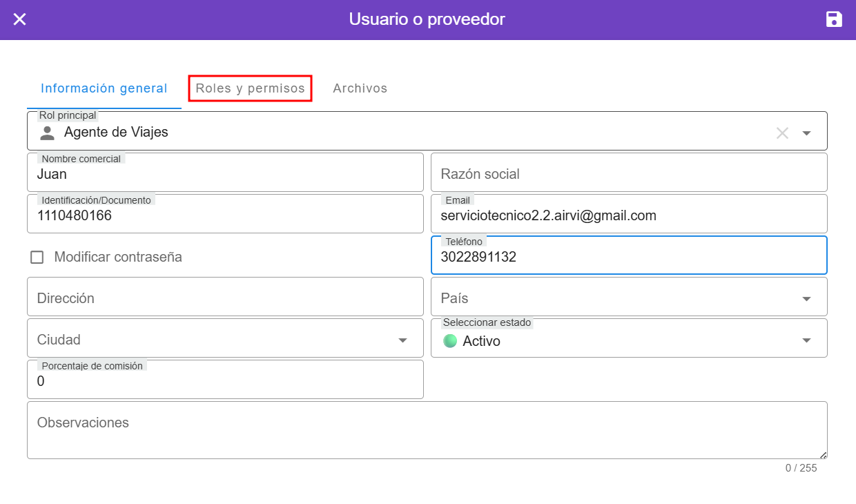This screenshot has width=856, height=504.
Task: Click the Email input field
Action: [628, 216]
